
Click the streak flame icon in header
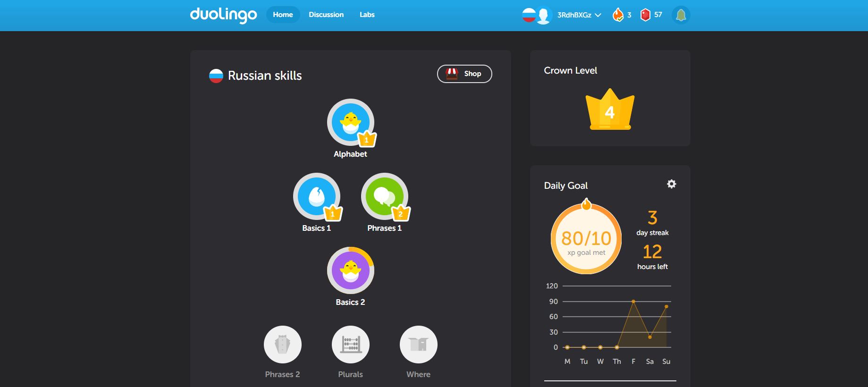click(x=618, y=15)
